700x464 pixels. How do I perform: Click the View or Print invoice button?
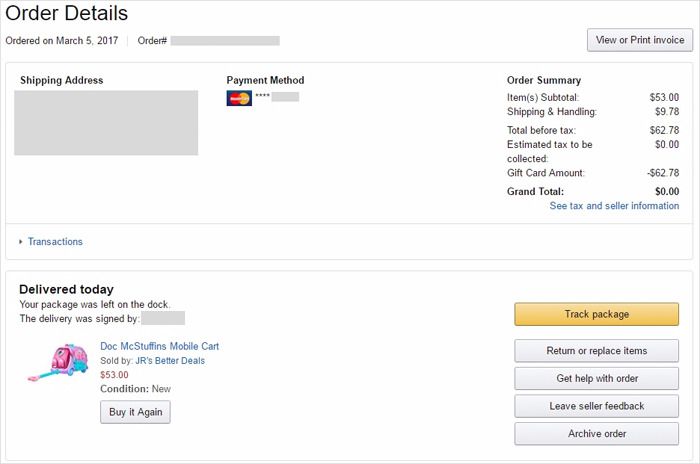(640, 40)
